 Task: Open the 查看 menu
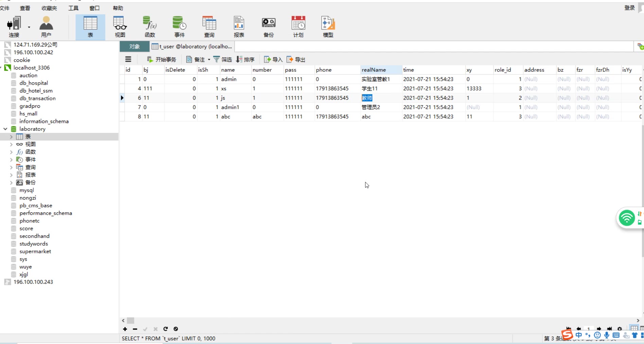tap(25, 8)
